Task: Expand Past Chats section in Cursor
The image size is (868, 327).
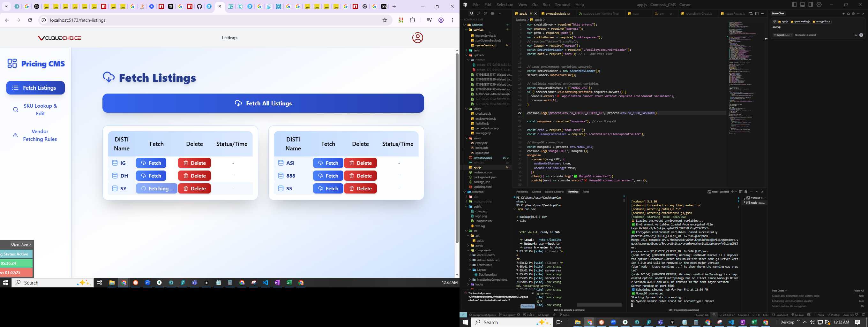Action: pos(780,291)
